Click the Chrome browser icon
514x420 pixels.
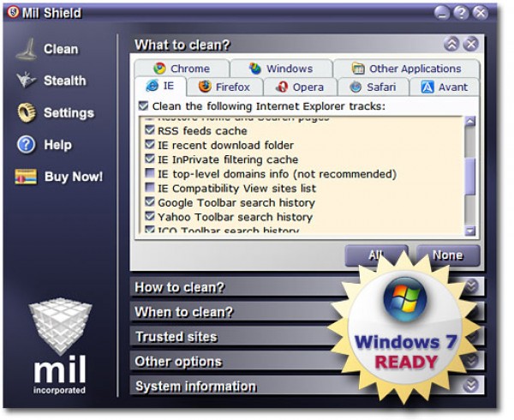click(159, 69)
